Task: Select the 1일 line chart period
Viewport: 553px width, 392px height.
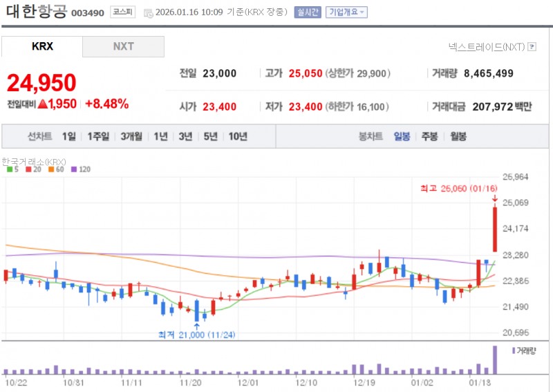Action: 68,136
